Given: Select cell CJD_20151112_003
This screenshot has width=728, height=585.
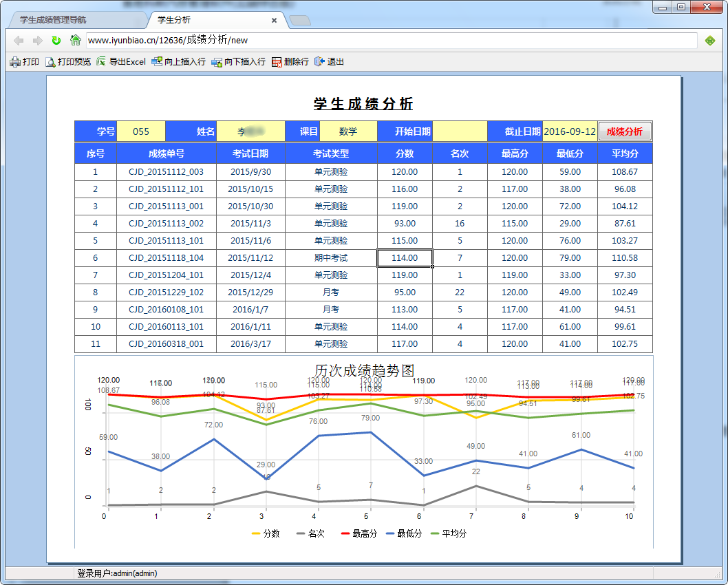Looking at the screenshot, I should click(167, 172).
